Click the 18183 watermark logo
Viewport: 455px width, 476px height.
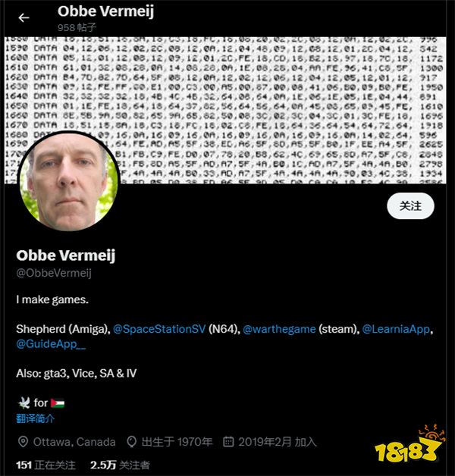409,445
